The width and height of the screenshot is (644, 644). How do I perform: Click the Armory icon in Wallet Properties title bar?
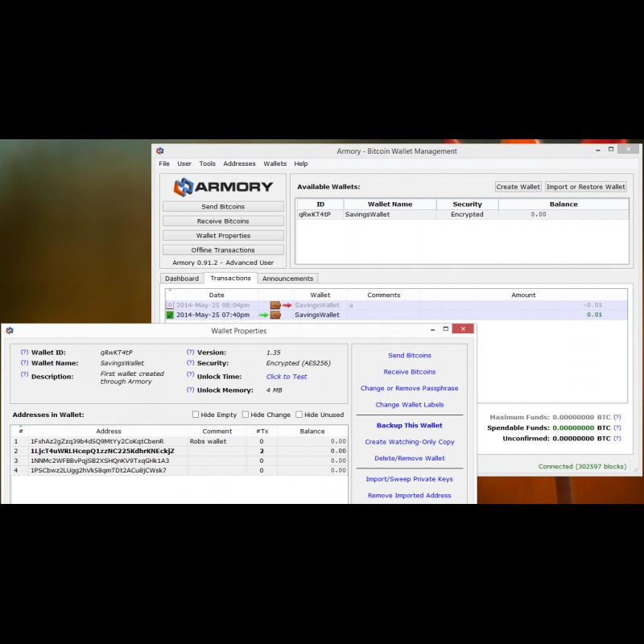coord(10,330)
